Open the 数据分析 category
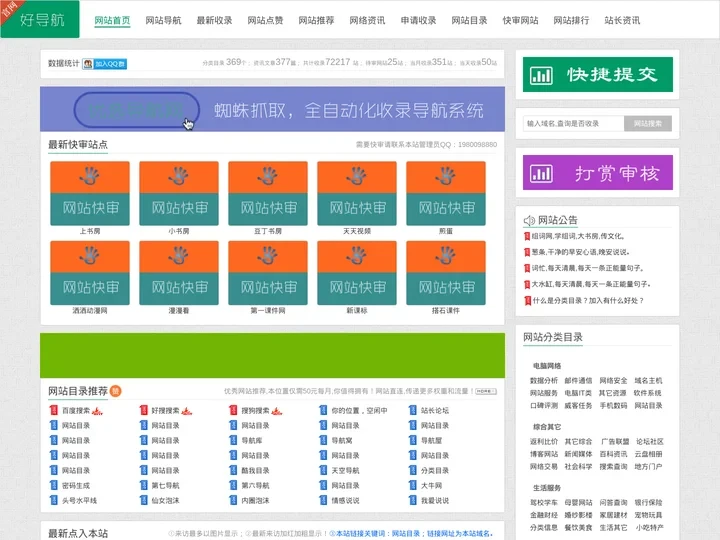Viewport: 720px width, 540px height. tap(544, 381)
